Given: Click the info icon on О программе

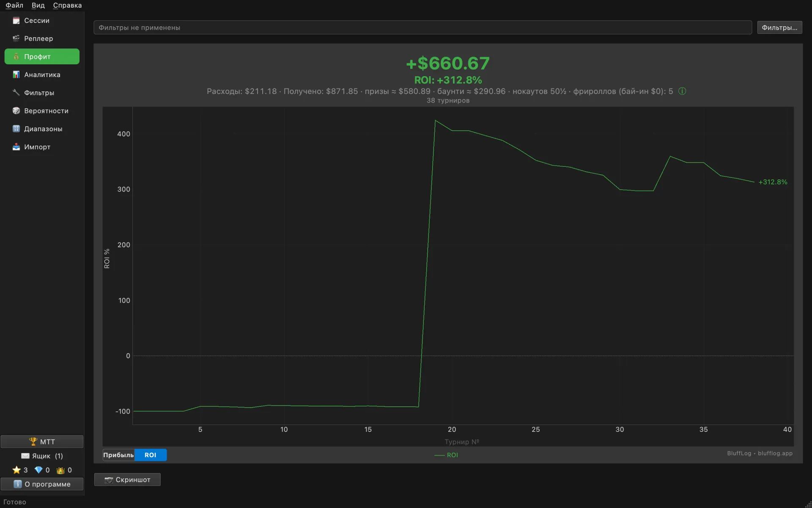Looking at the screenshot, I should 17,484.
